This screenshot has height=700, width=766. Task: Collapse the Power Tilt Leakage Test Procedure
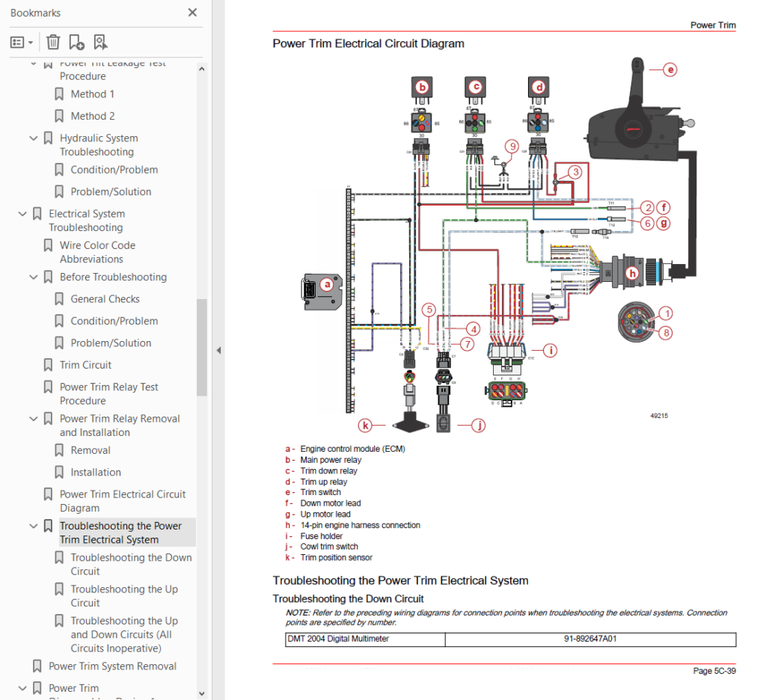click(33, 64)
